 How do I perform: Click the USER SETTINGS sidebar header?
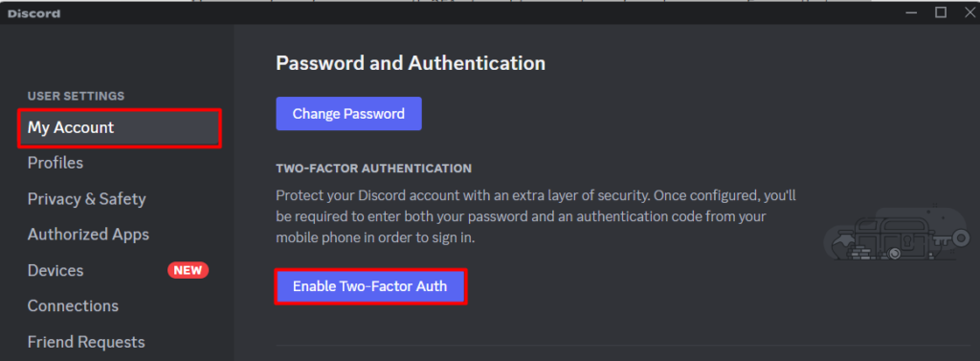pyautogui.click(x=76, y=96)
